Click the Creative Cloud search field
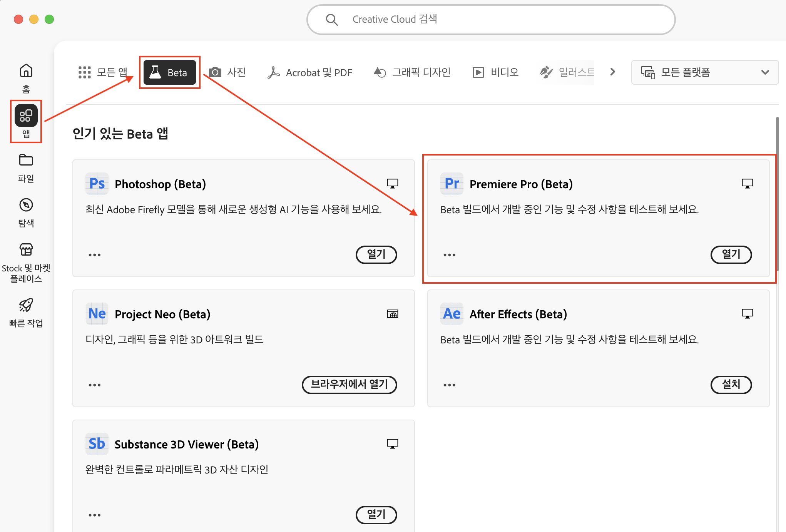Viewport: 786px width, 532px height. [490, 19]
